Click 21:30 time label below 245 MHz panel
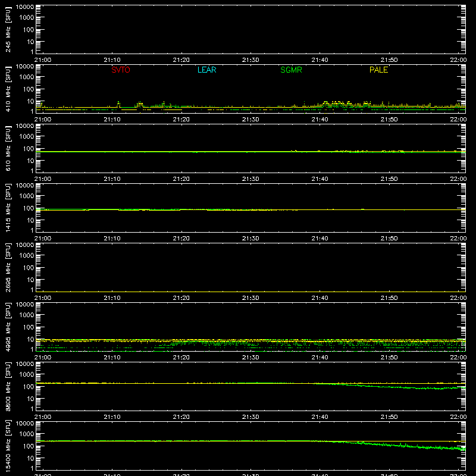Viewport: 476px width, 476px height. pyautogui.click(x=250, y=60)
